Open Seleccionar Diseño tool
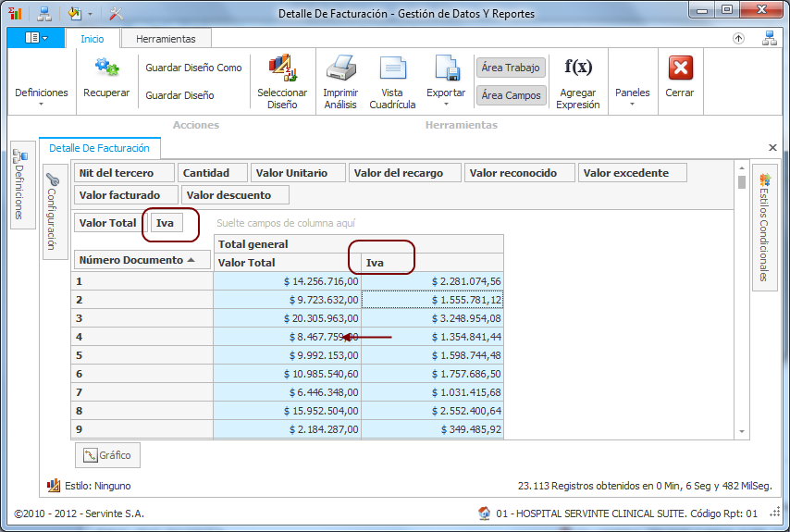 tap(282, 68)
